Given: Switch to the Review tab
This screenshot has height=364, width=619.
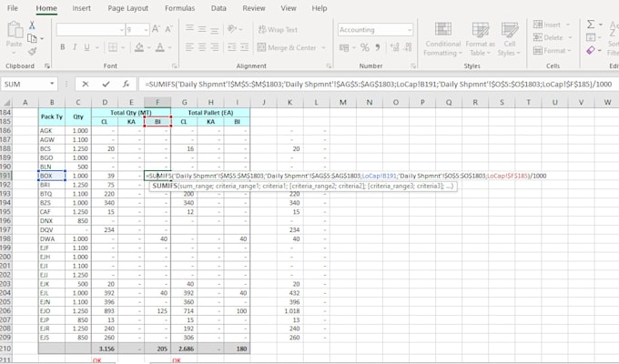Looking at the screenshot, I should click(254, 8).
